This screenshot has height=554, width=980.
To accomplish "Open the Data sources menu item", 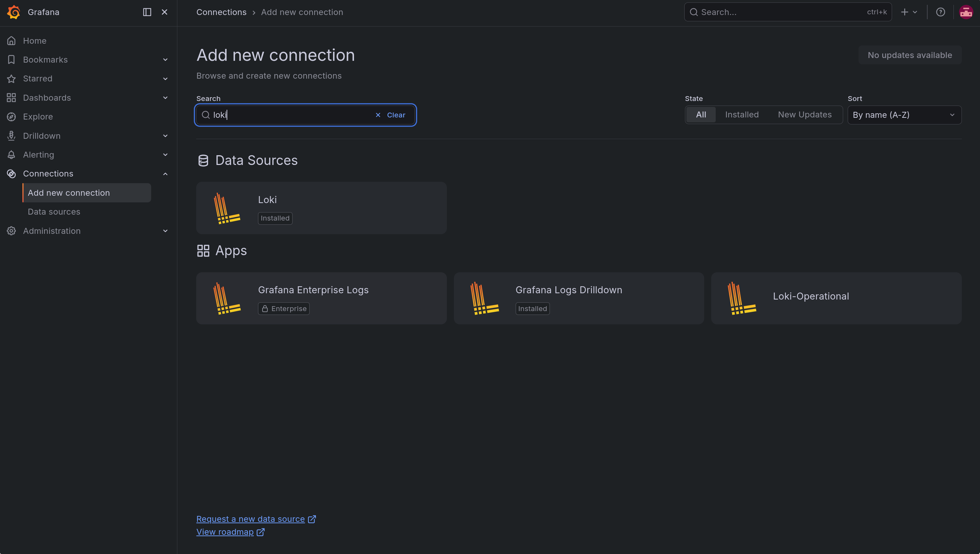I will pos(54,212).
